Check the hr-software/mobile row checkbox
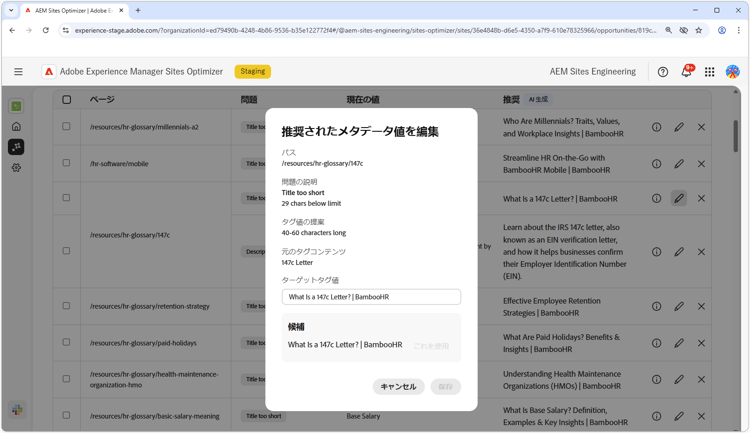This screenshot has width=750, height=433. pos(66,163)
